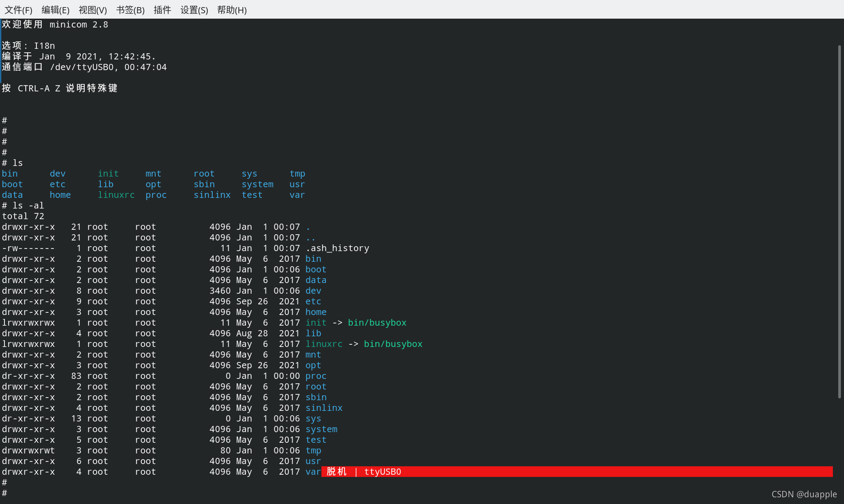
Task: Open the 文件(F) menu
Action: (x=18, y=10)
